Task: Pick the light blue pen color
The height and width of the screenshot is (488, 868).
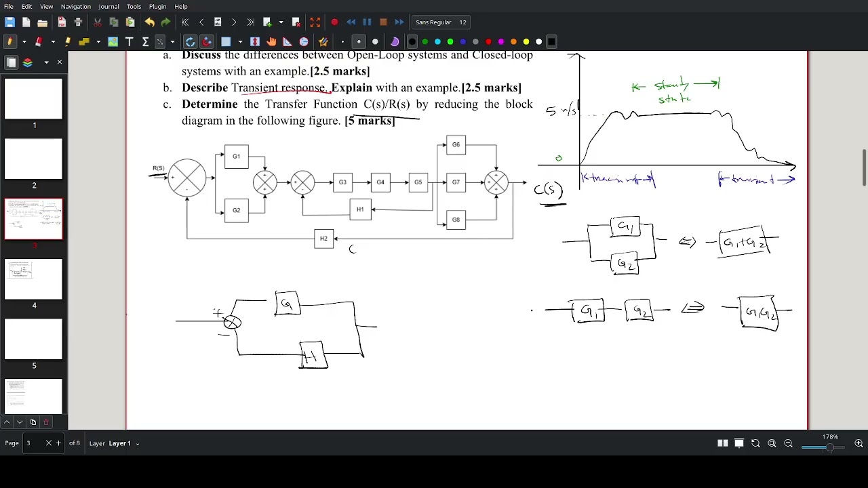Action: [x=437, y=41]
